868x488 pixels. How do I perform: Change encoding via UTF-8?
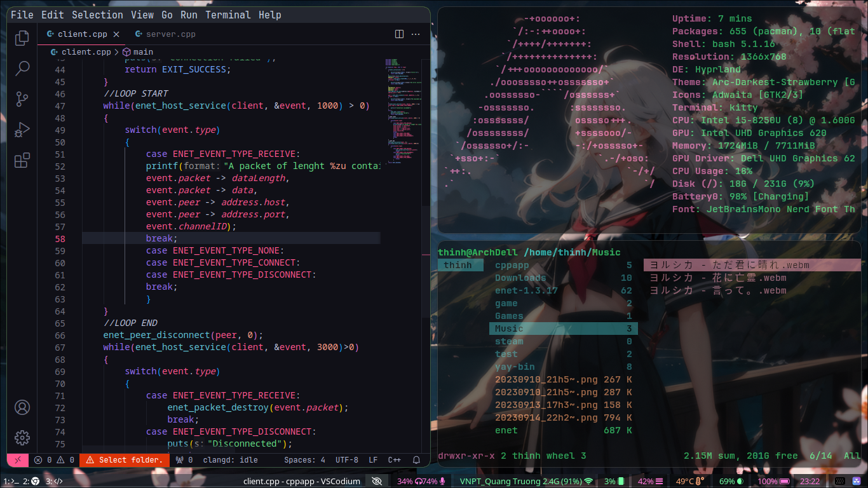pyautogui.click(x=347, y=460)
